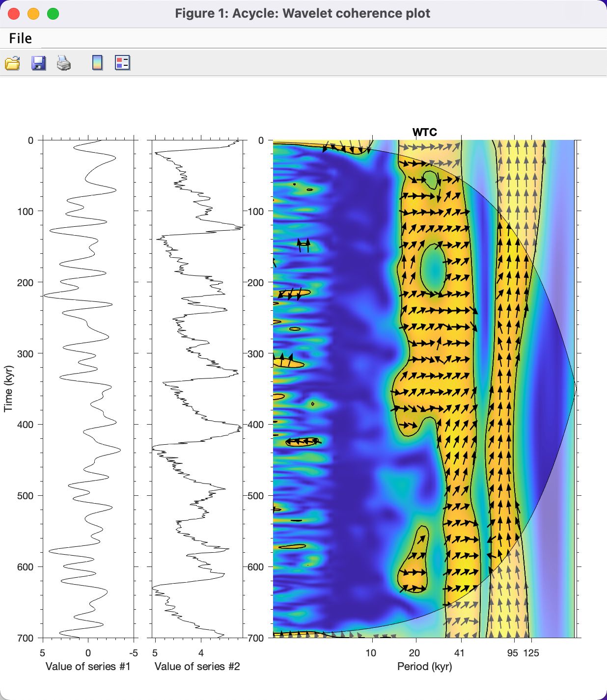Save the figure with the floppy disk icon

click(x=38, y=63)
